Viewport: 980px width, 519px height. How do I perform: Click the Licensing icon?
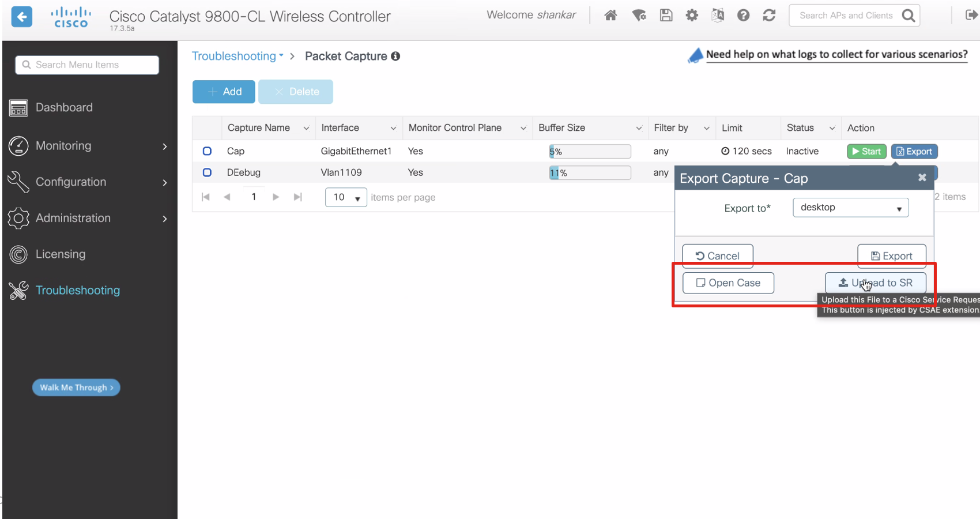(18, 254)
